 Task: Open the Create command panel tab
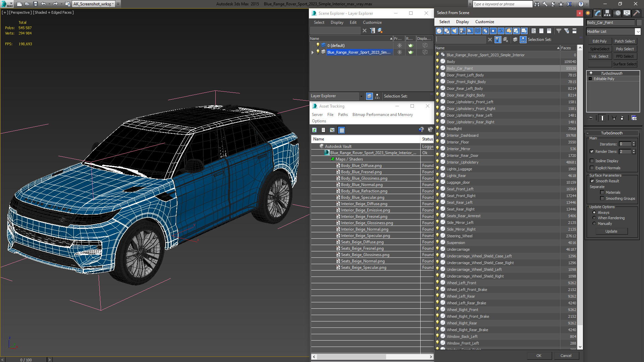point(588,13)
